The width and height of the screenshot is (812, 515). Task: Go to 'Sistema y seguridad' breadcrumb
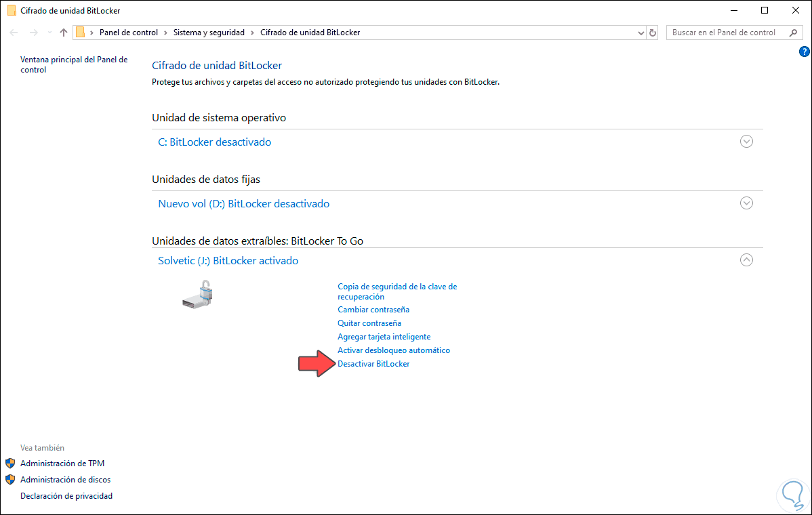coord(209,33)
